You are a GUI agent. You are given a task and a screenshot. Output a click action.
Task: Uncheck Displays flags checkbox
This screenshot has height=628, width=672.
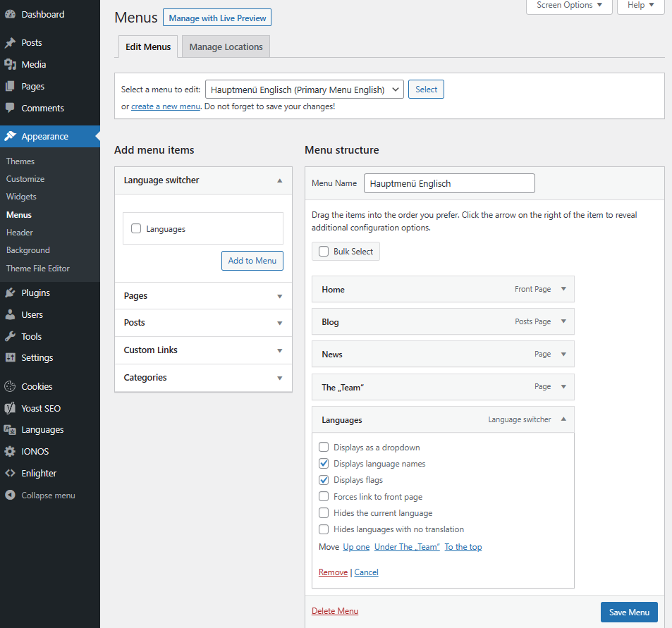pyautogui.click(x=324, y=480)
